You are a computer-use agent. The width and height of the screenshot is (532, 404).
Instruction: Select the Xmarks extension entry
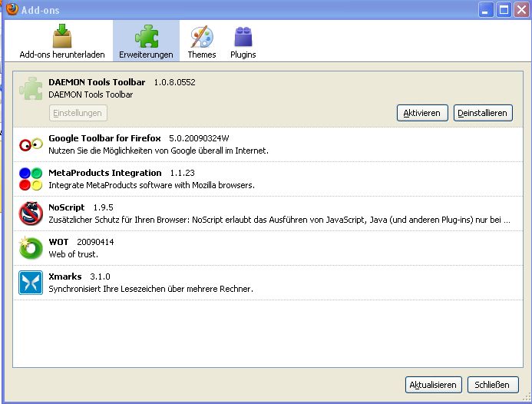pyautogui.click(x=268, y=283)
